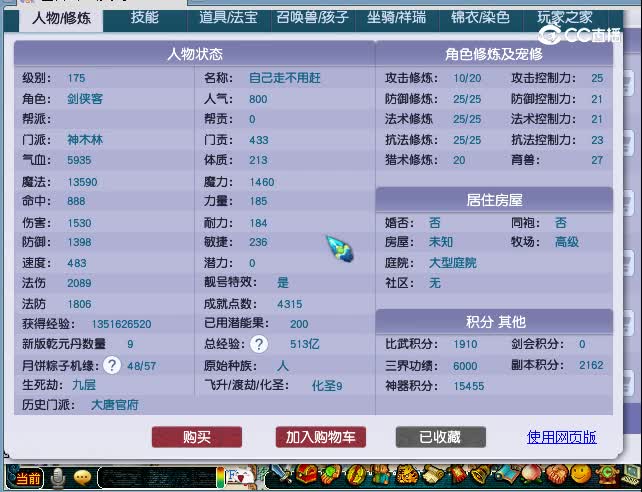Click the blue map book icon
Viewport: 642px width, 492px height.
coord(507,475)
